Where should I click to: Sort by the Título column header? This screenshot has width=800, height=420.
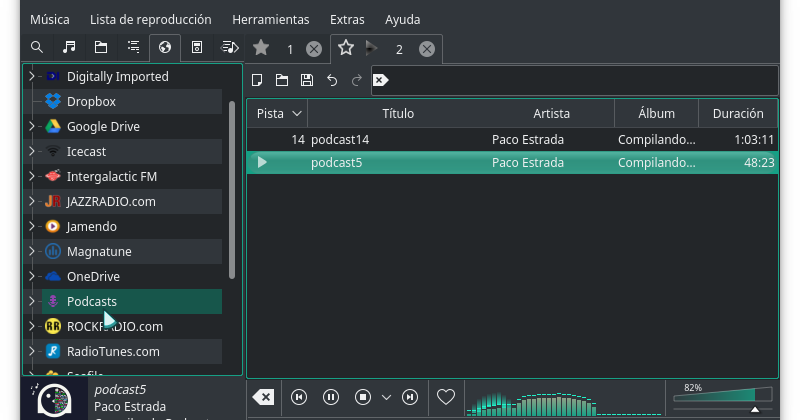pos(398,113)
